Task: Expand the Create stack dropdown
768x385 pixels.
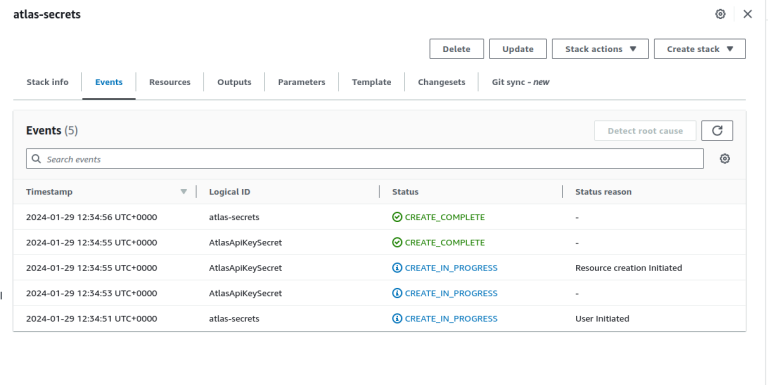Action: click(x=699, y=49)
